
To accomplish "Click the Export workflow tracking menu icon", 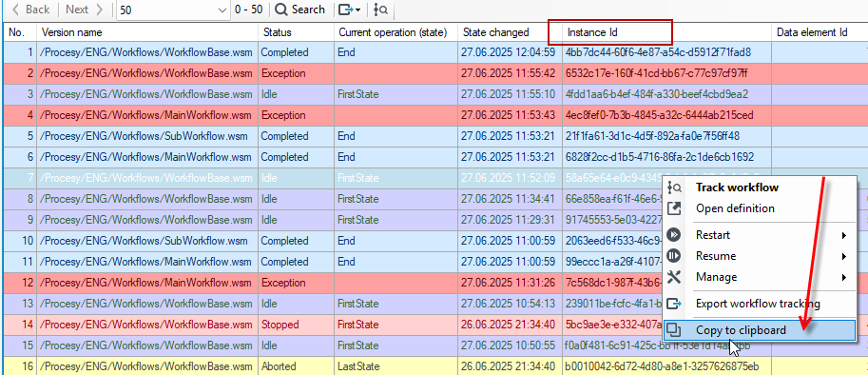I will [x=674, y=304].
